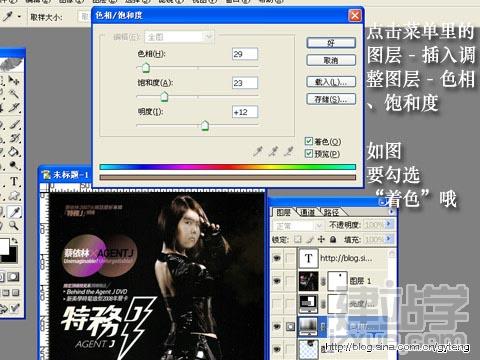Viewport: 480px width, 360px height.
Task: Click the lock image pixels brush icon
Action: click(x=310, y=239)
